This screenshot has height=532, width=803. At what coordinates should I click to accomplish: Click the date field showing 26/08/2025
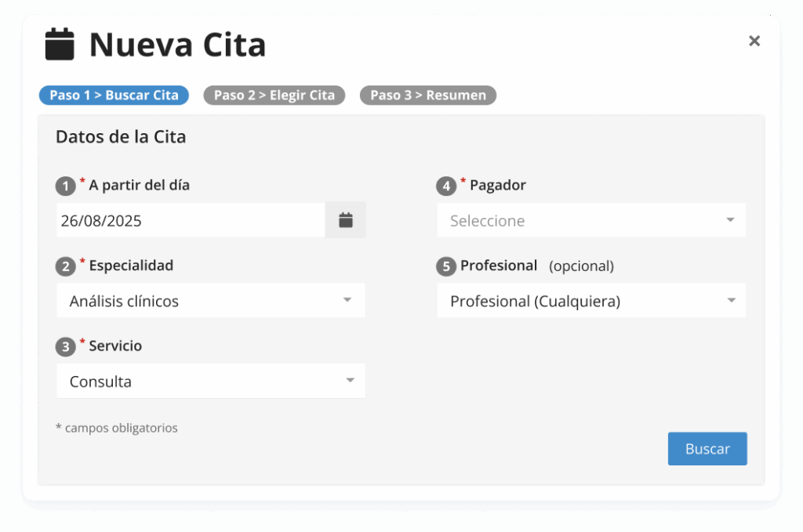[x=190, y=221]
